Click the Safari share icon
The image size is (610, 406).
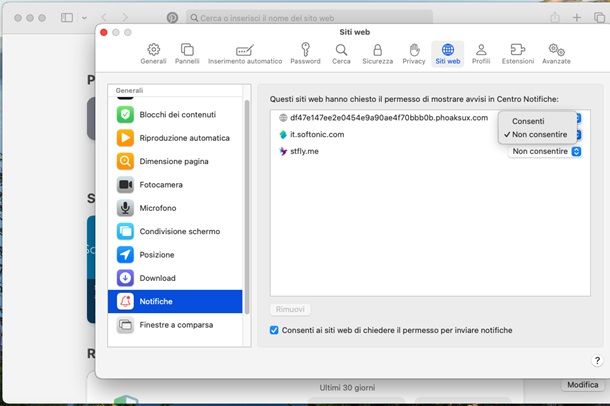(555, 18)
